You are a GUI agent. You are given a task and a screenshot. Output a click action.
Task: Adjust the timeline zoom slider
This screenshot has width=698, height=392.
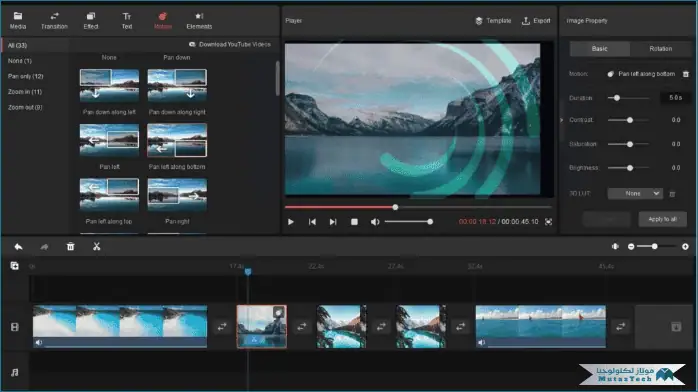coord(657,247)
